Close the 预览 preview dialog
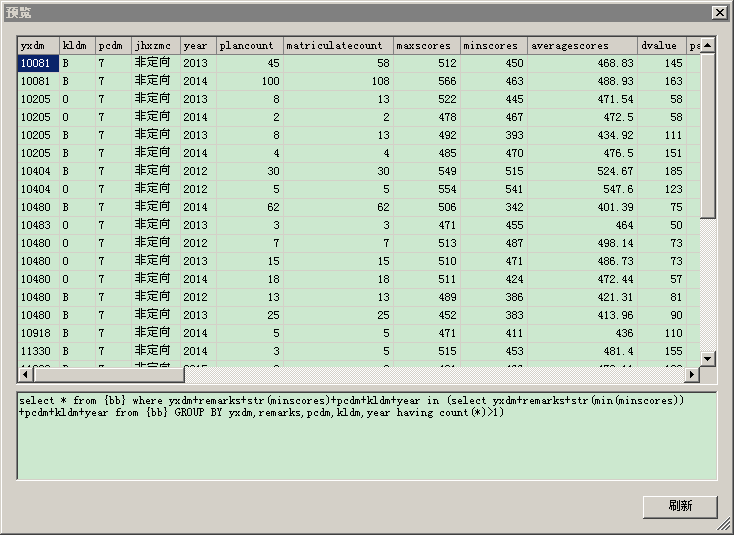734x535 pixels. click(x=719, y=13)
